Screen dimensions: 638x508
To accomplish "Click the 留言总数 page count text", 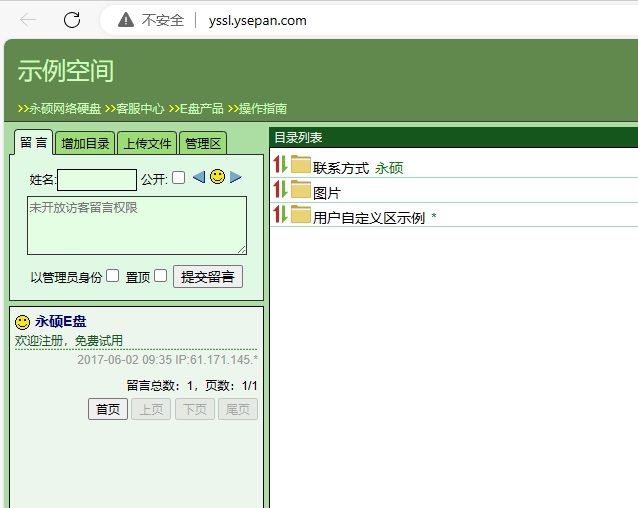I will (192, 386).
